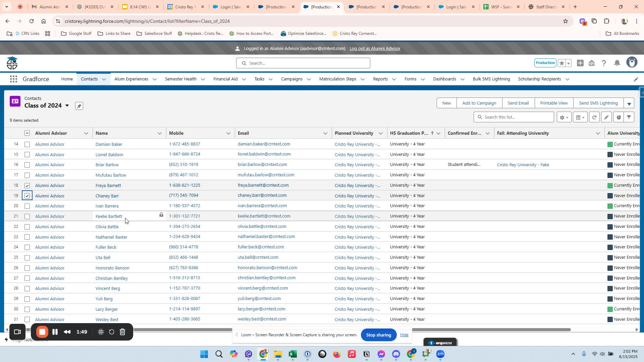Viewport: 644px width, 362px height.
Task: Open the user profile avatar
Action: 632,63
